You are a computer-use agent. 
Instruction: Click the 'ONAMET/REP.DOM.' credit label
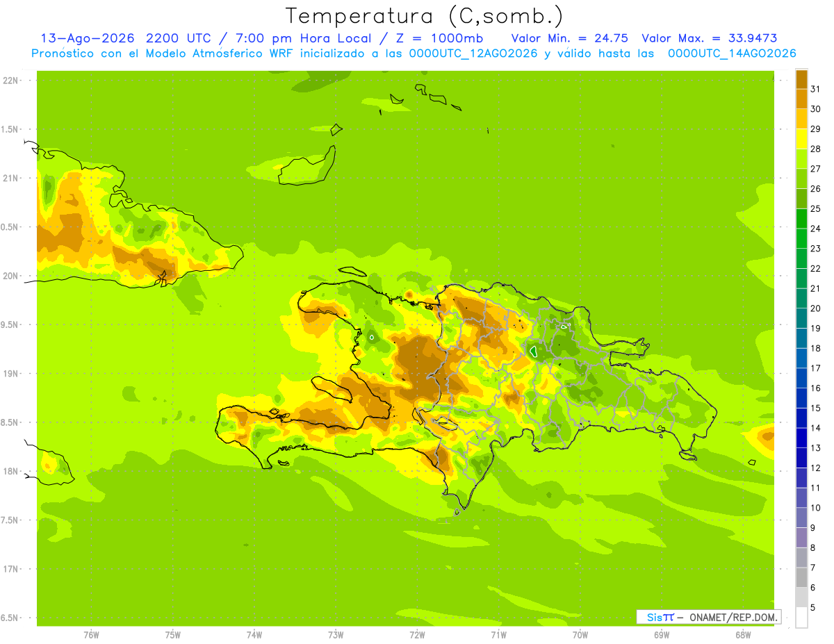(732, 617)
